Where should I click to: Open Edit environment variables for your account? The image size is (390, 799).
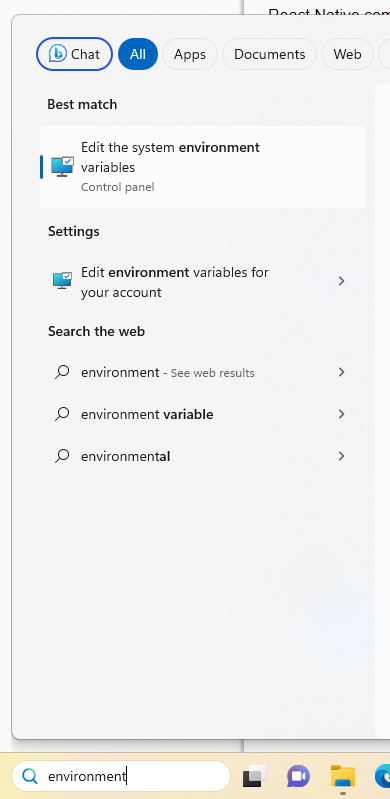tap(202, 282)
